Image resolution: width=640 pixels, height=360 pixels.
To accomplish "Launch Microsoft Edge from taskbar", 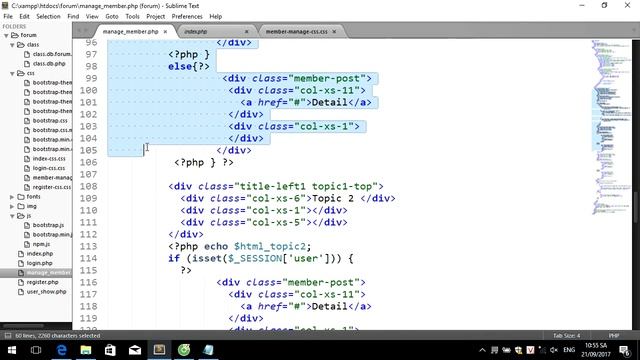I will click(61, 350).
